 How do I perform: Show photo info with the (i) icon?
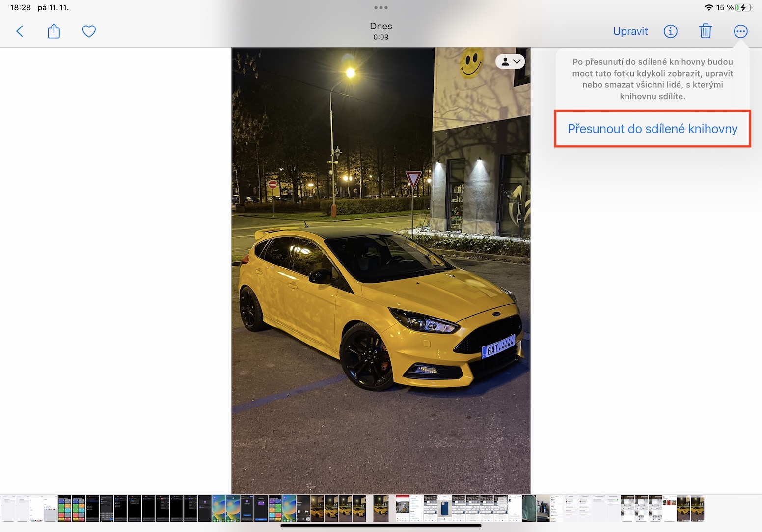pyautogui.click(x=670, y=32)
